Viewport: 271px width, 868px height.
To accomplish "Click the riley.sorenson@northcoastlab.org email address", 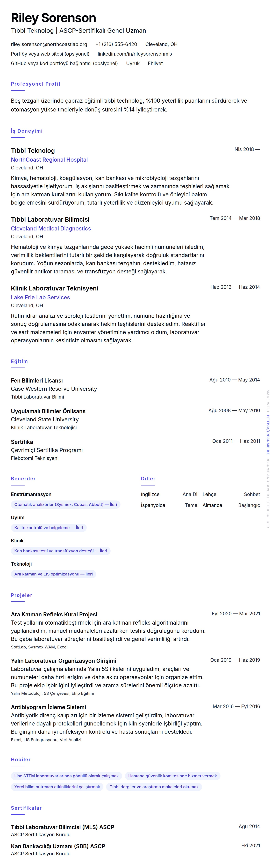I will click(49, 44).
